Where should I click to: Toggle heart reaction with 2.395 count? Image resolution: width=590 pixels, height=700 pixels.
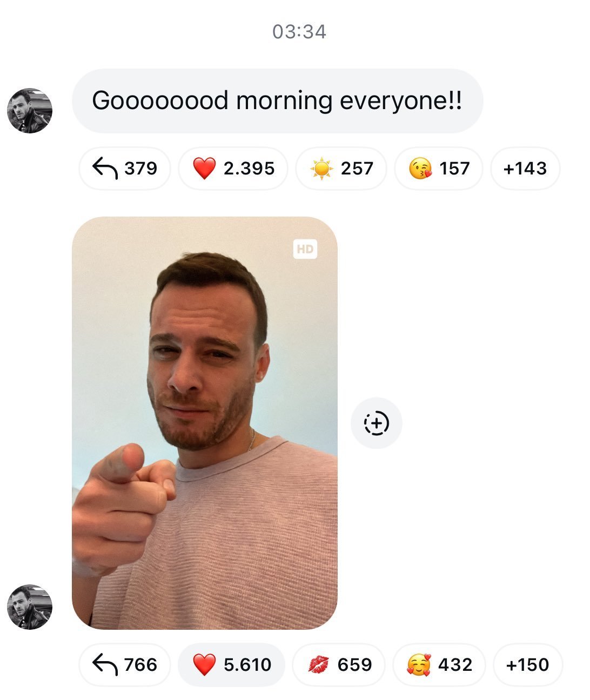[233, 169]
